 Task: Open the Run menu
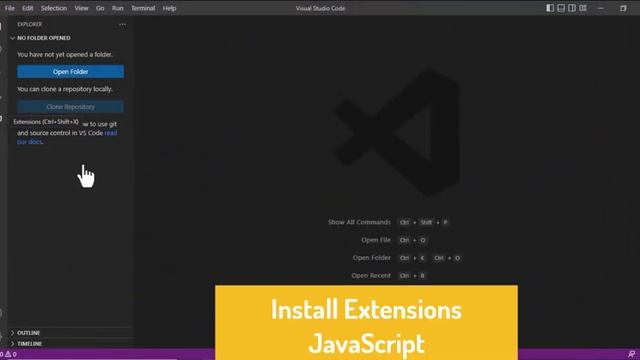(118, 8)
